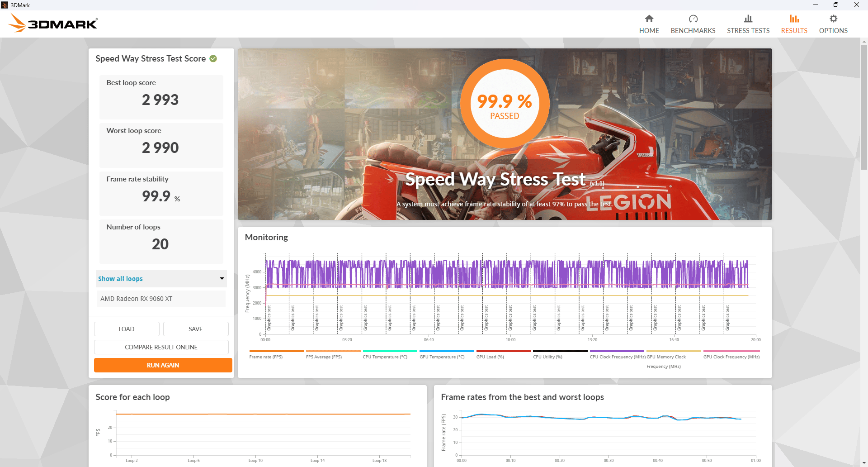
Task: Click the Benchmarks gauge icon
Action: point(693,19)
